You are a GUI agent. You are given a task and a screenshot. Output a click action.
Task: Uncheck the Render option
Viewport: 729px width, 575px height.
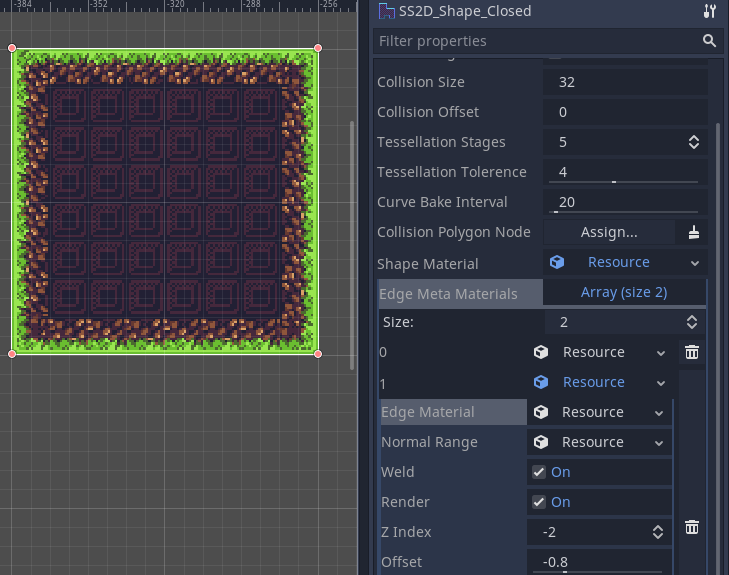[540, 502]
